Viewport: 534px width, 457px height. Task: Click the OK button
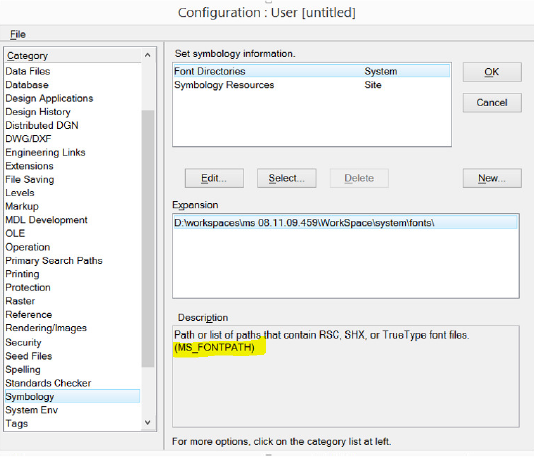[492, 72]
